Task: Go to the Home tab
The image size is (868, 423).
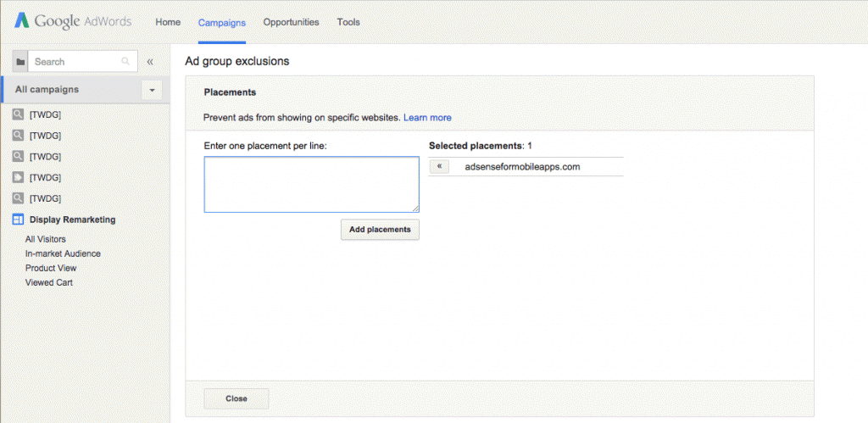Action: [x=168, y=22]
